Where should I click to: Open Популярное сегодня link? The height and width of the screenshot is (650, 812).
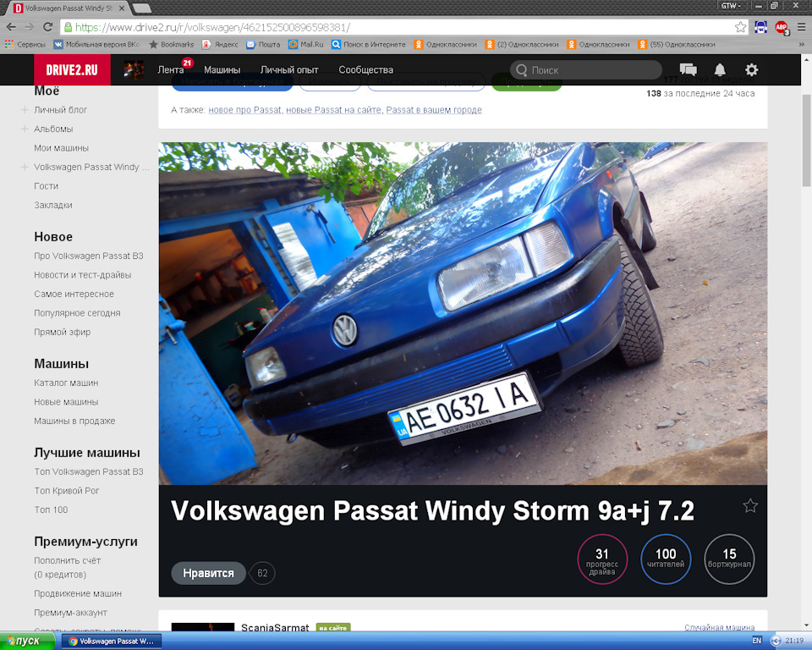(77, 313)
